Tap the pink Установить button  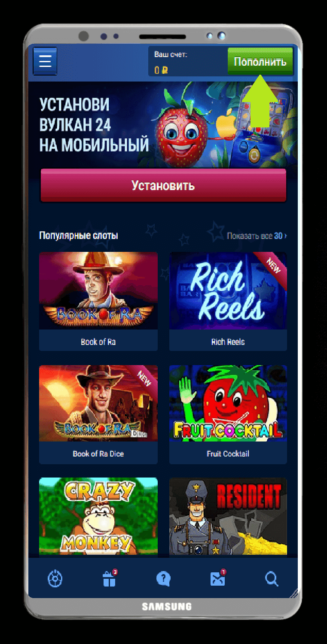[x=163, y=185]
